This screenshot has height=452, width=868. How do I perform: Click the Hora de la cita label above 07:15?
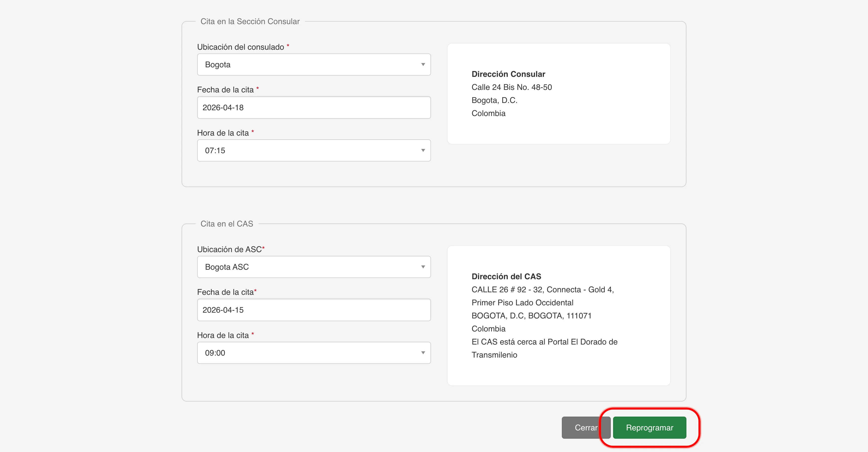223,133
